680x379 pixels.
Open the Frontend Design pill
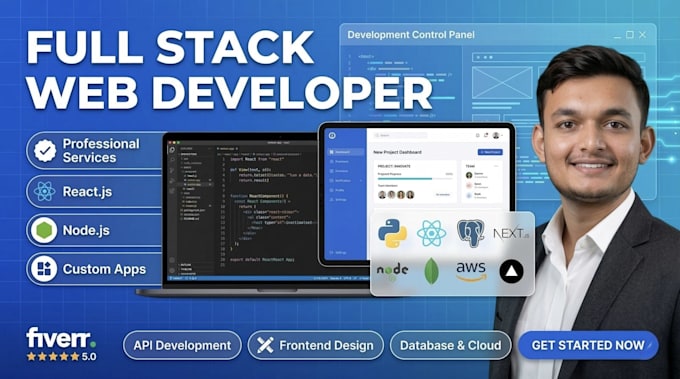[316, 345]
